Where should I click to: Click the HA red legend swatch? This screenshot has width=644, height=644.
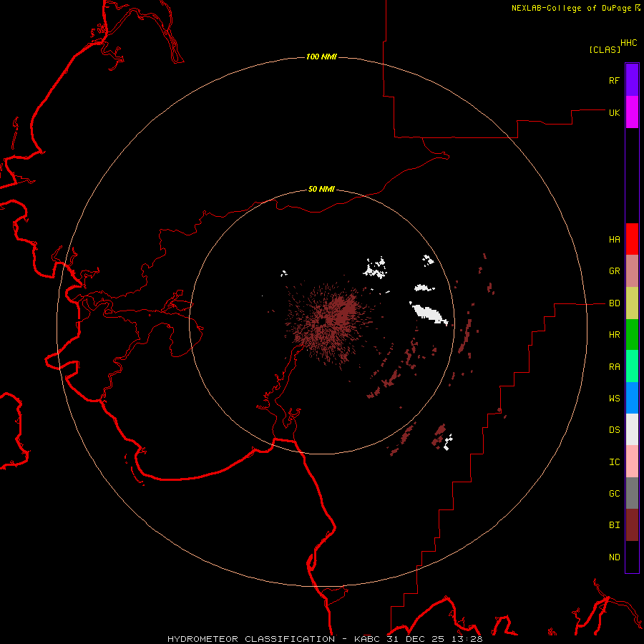point(632,239)
